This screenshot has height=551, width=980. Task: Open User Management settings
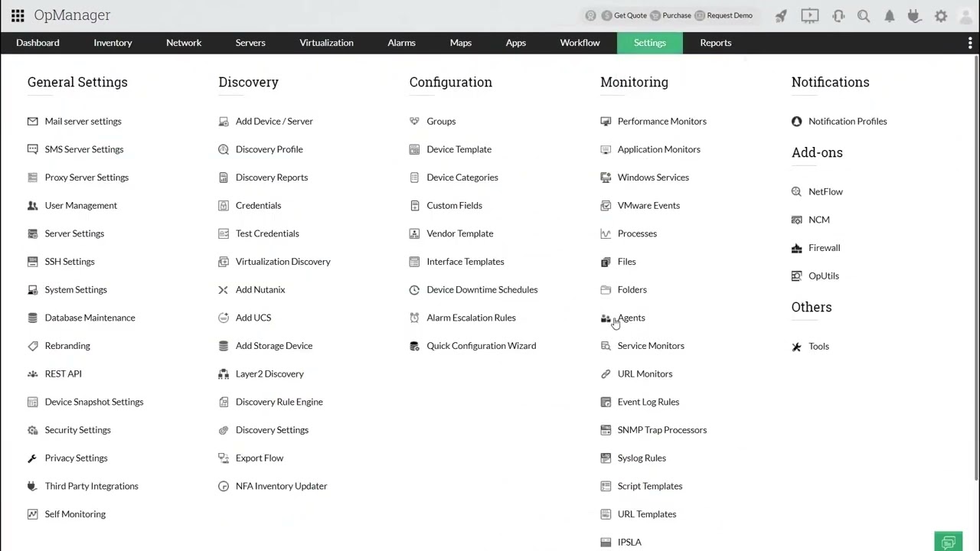(x=81, y=205)
